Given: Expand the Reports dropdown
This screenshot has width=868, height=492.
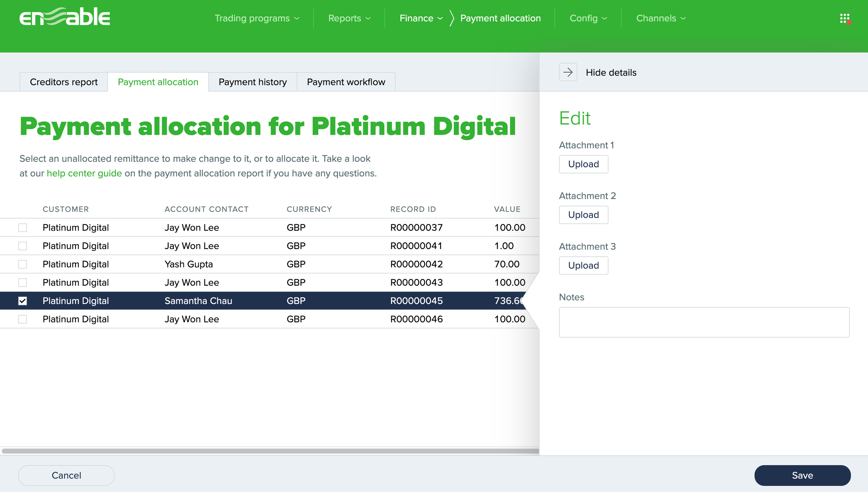Looking at the screenshot, I should click(349, 18).
